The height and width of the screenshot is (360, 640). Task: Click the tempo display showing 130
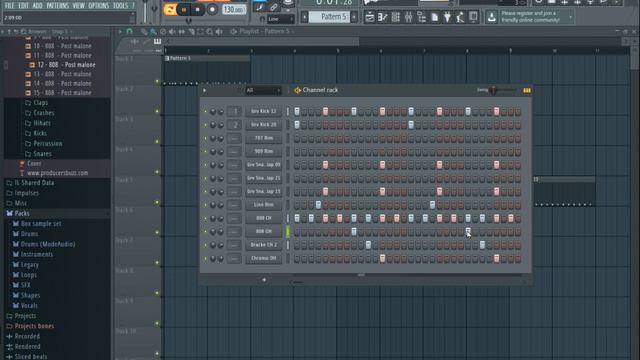click(x=234, y=9)
